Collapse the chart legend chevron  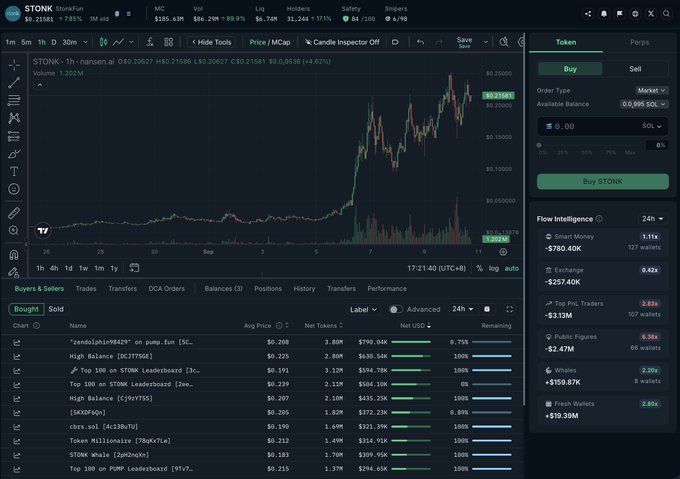[x=40, y=85]
